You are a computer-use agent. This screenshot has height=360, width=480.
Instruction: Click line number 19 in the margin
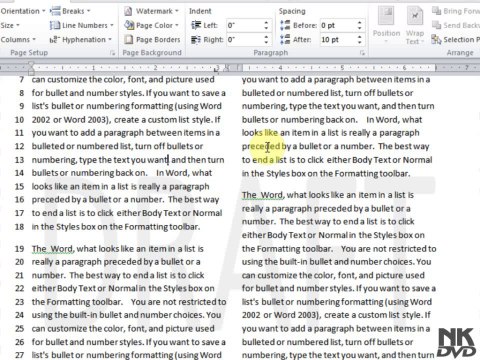point(20,249)
